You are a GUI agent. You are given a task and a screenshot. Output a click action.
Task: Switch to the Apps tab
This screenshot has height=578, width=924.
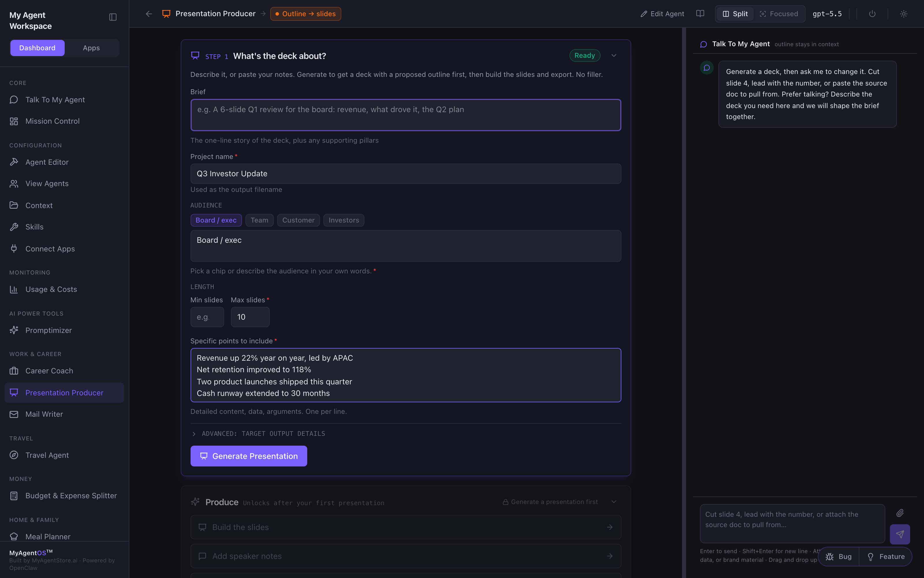point(91,48)
